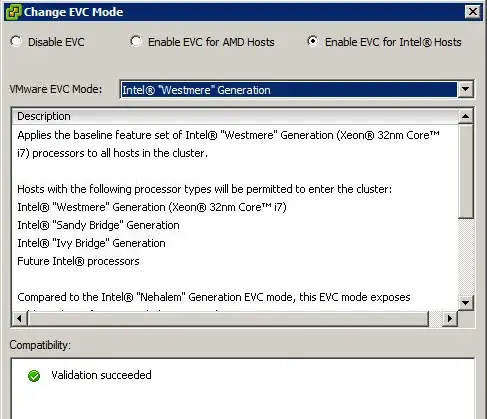Click the vSphere icon in title bar
Screen dimensions: 487x419
(14, 12)
